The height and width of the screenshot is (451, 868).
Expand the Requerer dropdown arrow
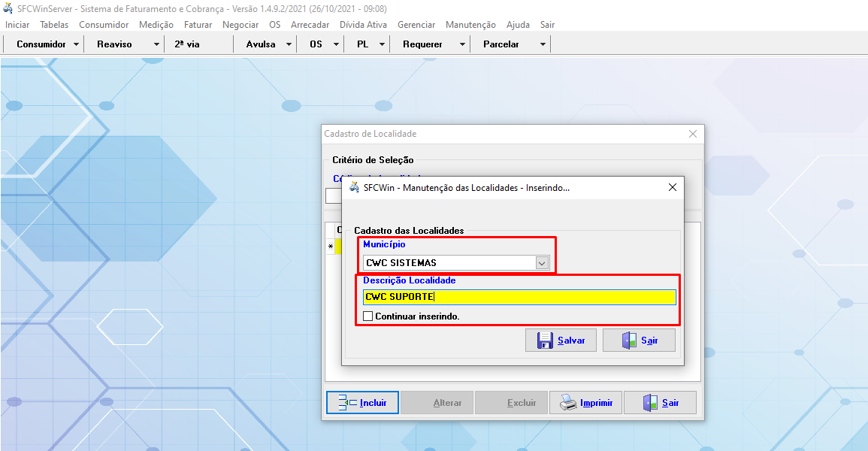pos(462,44)
